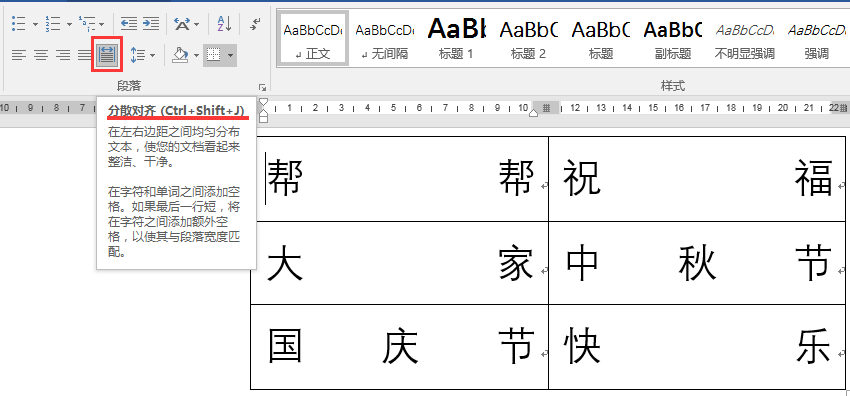850x396 pixels.
Task: Open the multilevel list dropdown arrow
Action: pos(102,24)
